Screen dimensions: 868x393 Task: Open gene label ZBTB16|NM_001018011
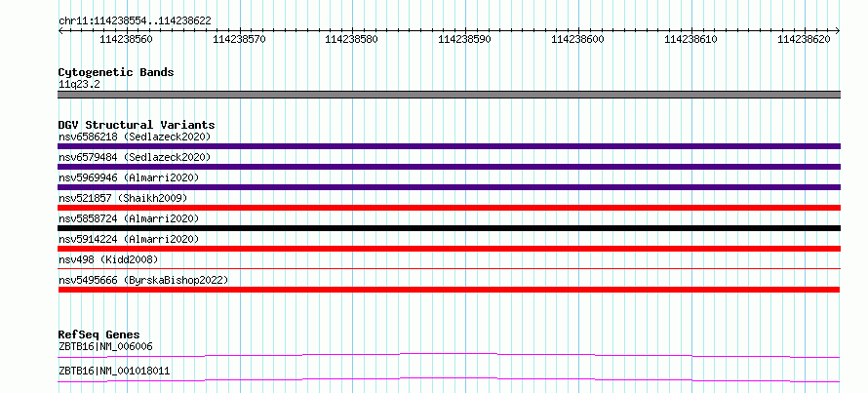coord(114,372)
